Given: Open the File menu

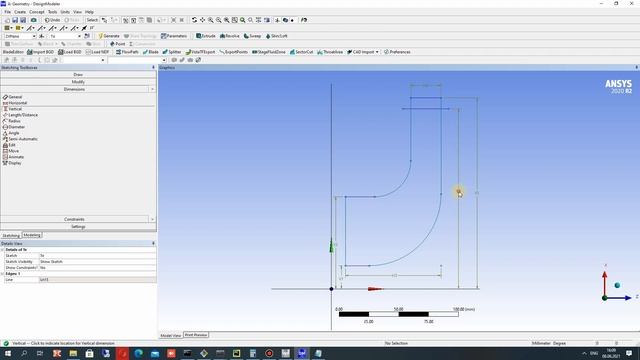Looking at the screenshot, I should click(7, 12).
